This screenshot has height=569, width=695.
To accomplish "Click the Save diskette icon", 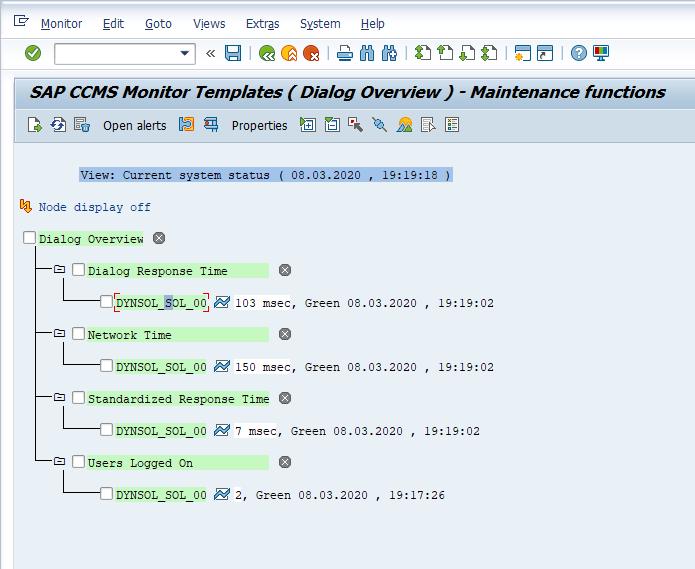I will (x=233, y=53).
